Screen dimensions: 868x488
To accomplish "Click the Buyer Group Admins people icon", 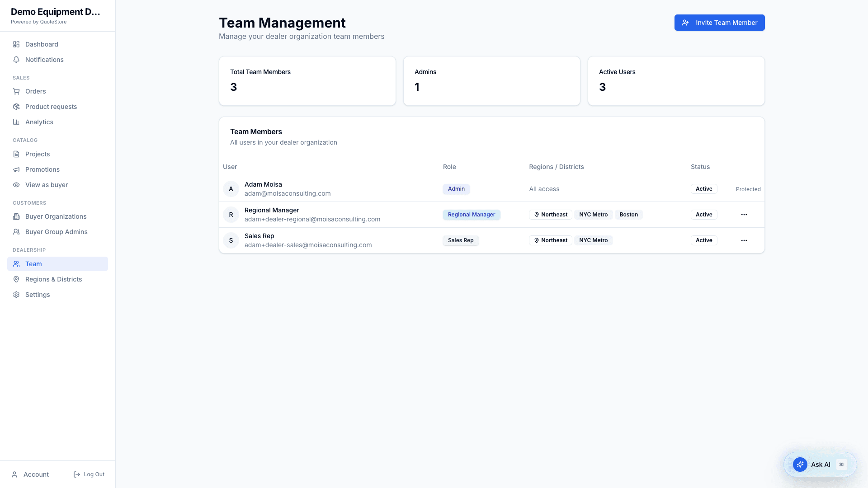I will click(16, 232).
